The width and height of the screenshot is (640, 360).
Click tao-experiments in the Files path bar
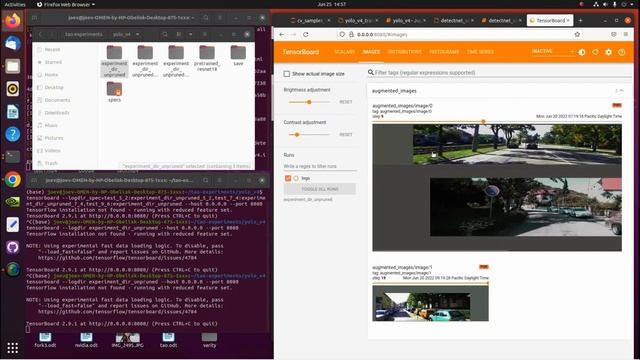[x=84, y=34]
